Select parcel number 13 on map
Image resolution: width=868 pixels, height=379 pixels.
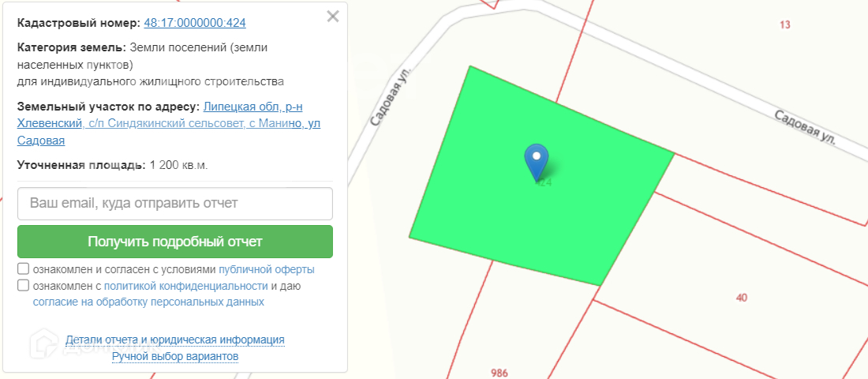pos(784,24)
